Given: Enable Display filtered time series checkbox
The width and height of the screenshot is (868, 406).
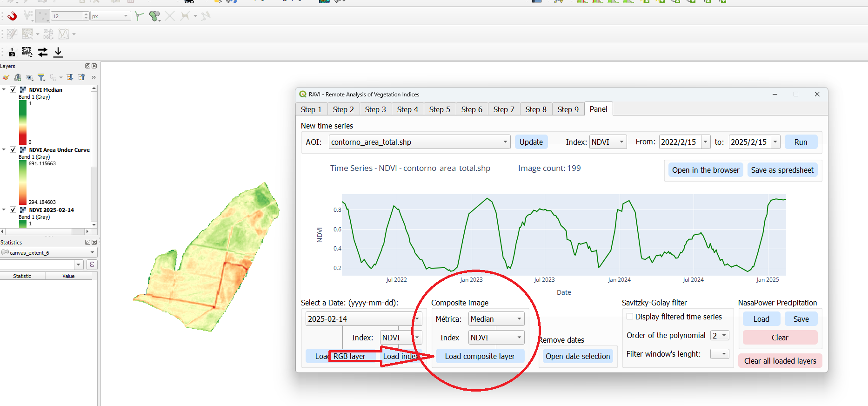Looking at the screenshot, I should (630, 317).
